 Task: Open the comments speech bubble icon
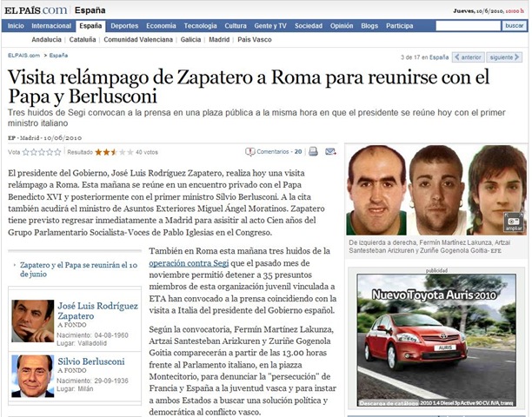click(250, 152)
